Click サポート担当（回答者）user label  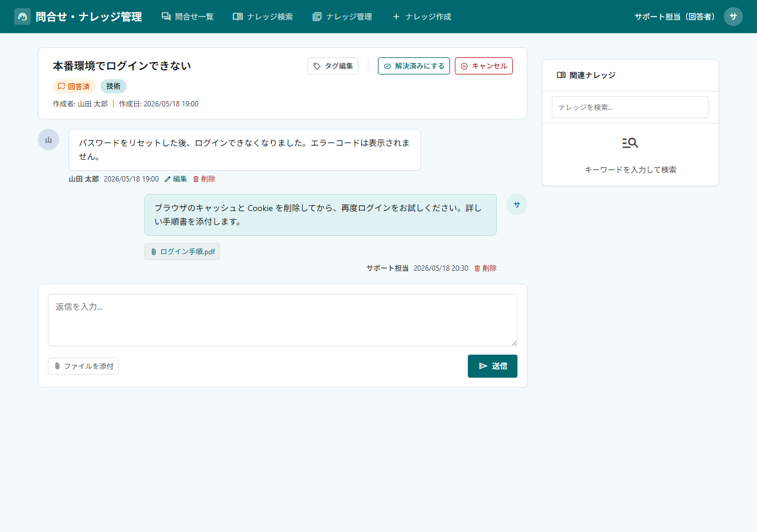(675, 17)
